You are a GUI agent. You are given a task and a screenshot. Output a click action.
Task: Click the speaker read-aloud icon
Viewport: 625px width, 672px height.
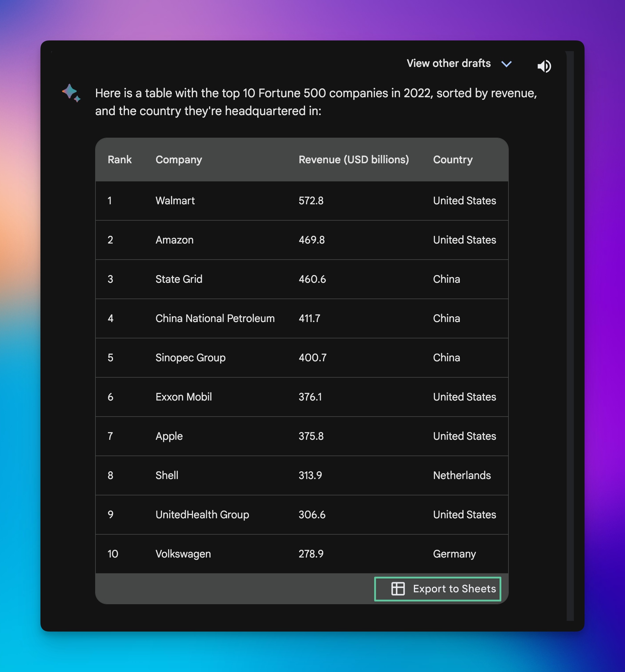[544, 66]
